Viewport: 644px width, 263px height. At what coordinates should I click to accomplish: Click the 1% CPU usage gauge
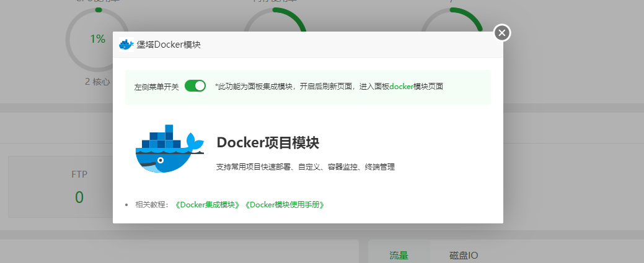pyautogui.click(x=98, y=40)
